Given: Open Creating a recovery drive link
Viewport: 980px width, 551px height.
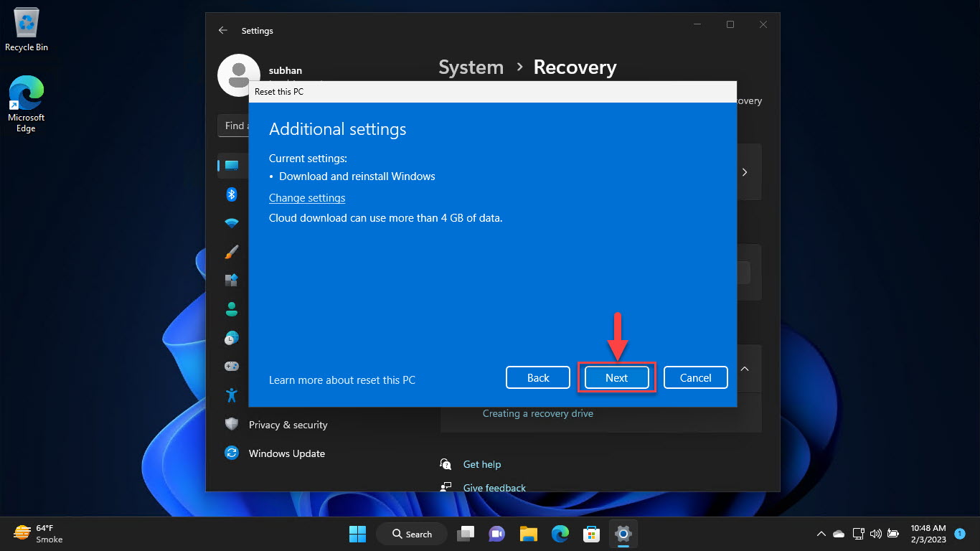Looking at the screenshot, I should [538, 413].
